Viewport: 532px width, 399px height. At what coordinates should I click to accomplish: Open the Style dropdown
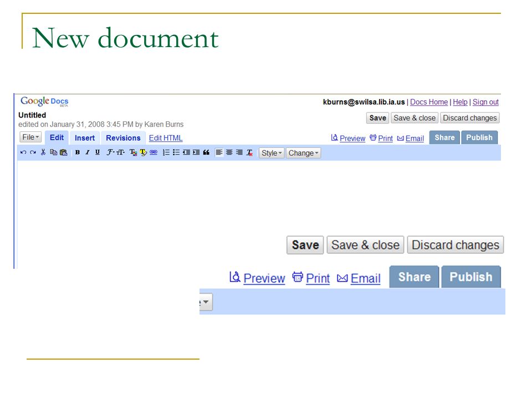pyautogui.click(x=272, y=153)
